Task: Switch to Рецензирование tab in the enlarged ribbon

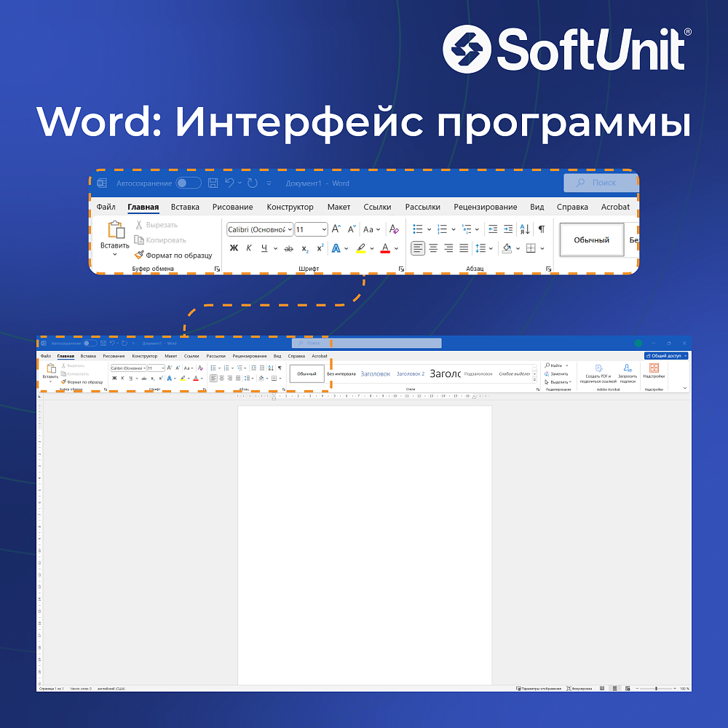Action: 485,207
